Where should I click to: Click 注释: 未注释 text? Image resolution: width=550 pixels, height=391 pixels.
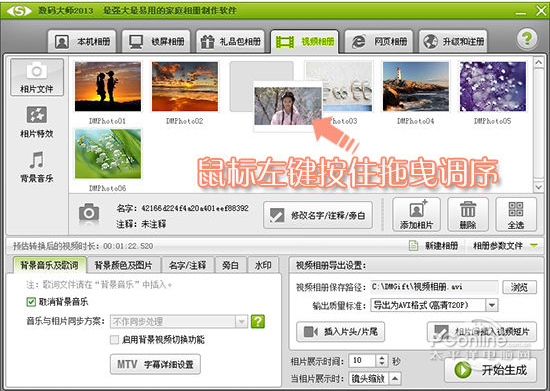coord(141,224)
